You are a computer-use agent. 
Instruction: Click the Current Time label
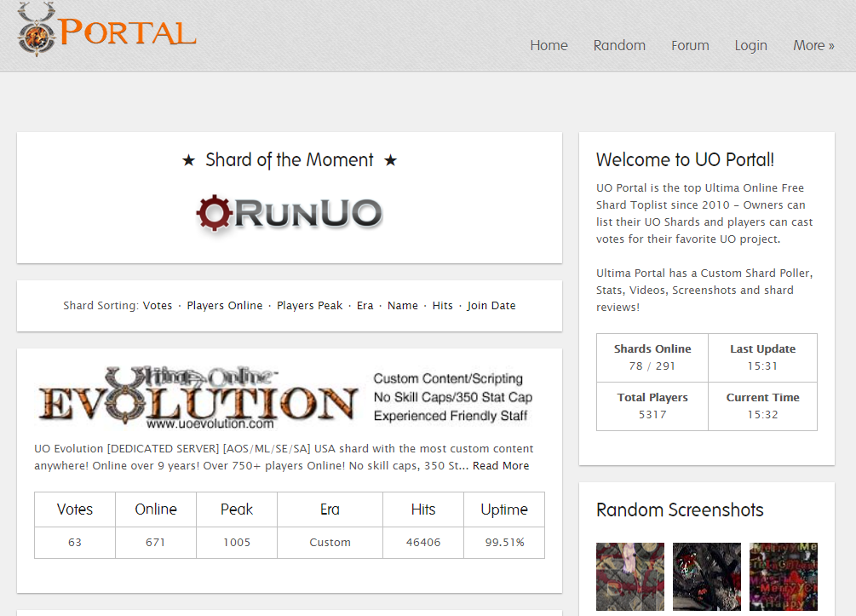(762, 398)
